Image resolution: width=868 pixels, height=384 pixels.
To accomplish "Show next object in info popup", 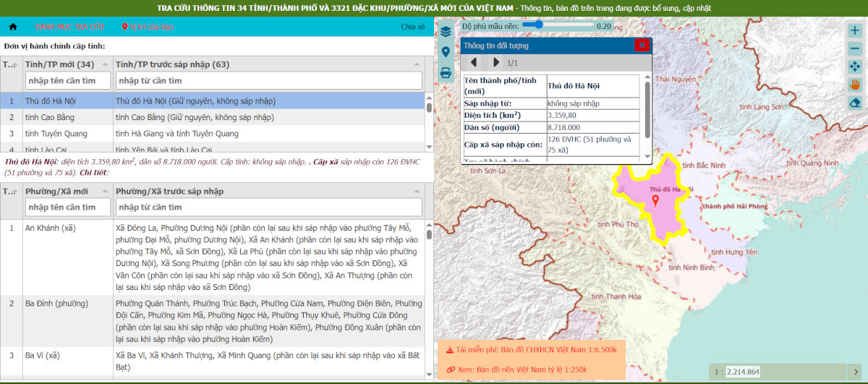I will [495, 63].
